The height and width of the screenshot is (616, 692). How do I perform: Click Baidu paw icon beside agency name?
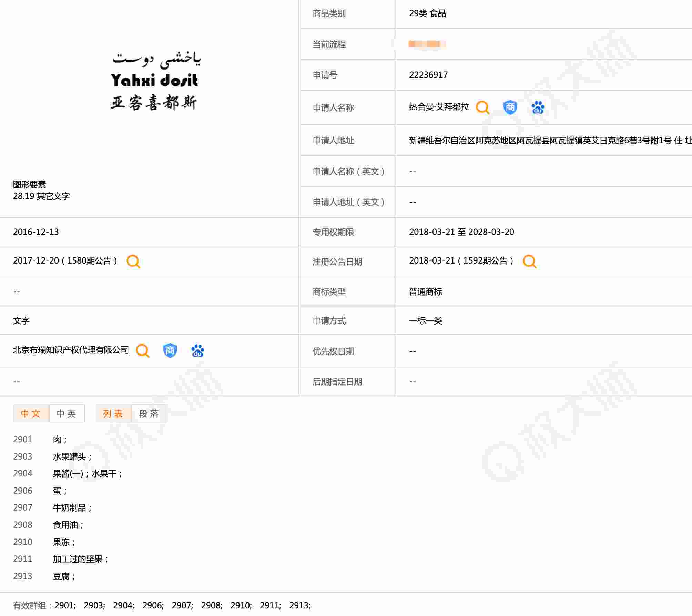point(197,351)
